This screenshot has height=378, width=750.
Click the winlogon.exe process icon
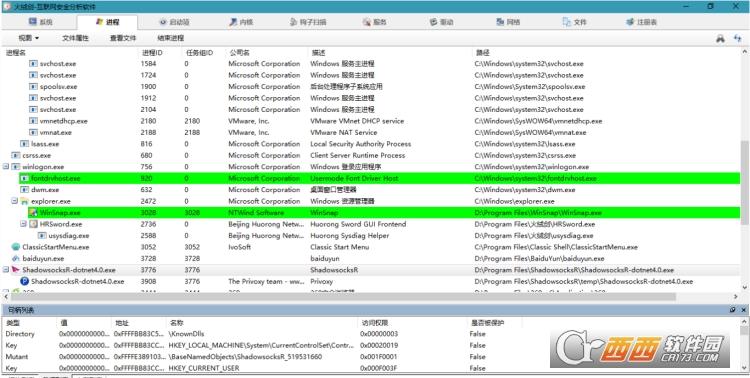tap(16, 167)
